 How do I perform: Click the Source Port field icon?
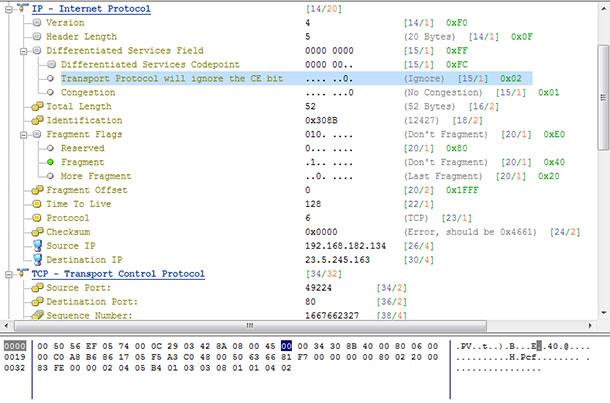[x=37, y=287]
